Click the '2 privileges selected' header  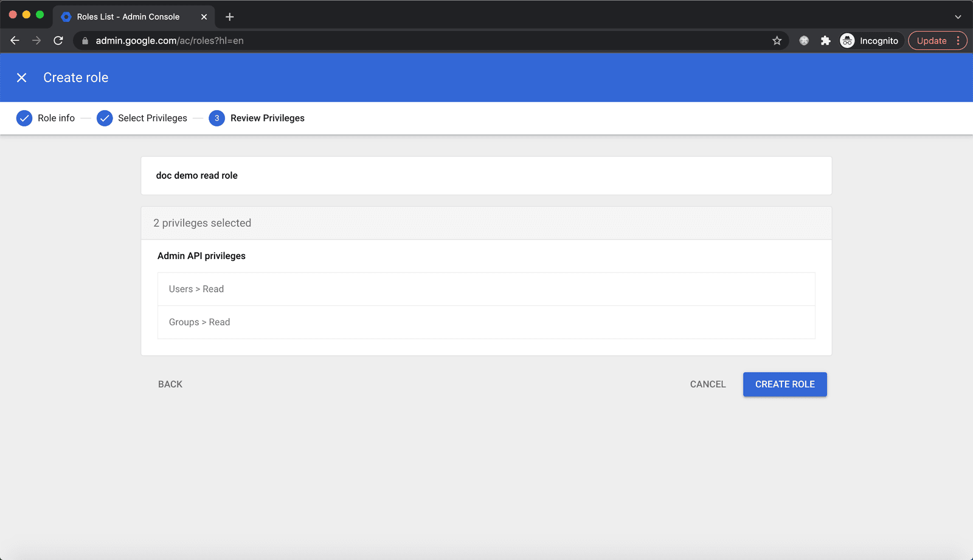[486, 223]
